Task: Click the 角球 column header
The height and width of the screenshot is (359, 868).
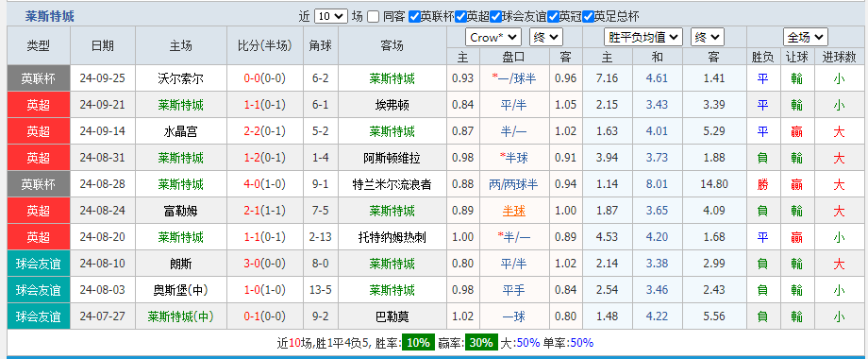Action: coord(321,45)
